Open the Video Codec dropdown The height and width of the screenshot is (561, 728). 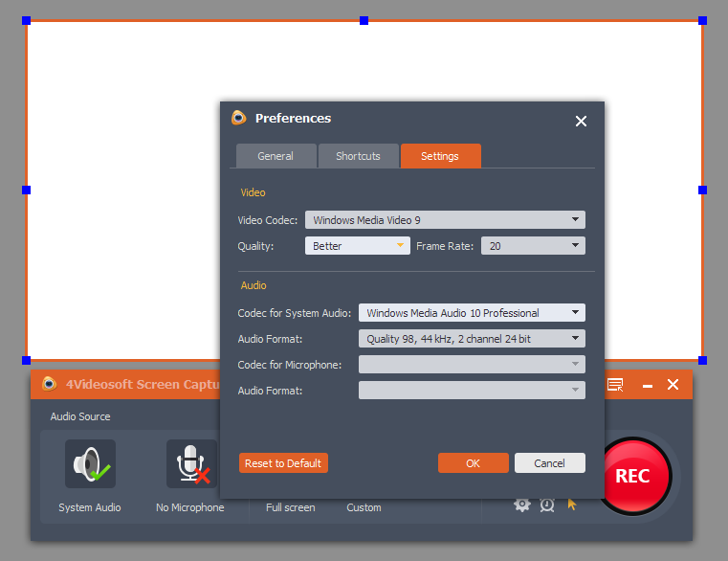point(445,220)
